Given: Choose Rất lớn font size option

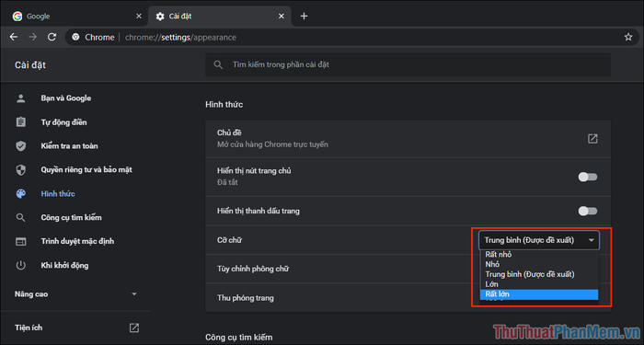Looking at the screenshot, I should [x=539, y=294].
